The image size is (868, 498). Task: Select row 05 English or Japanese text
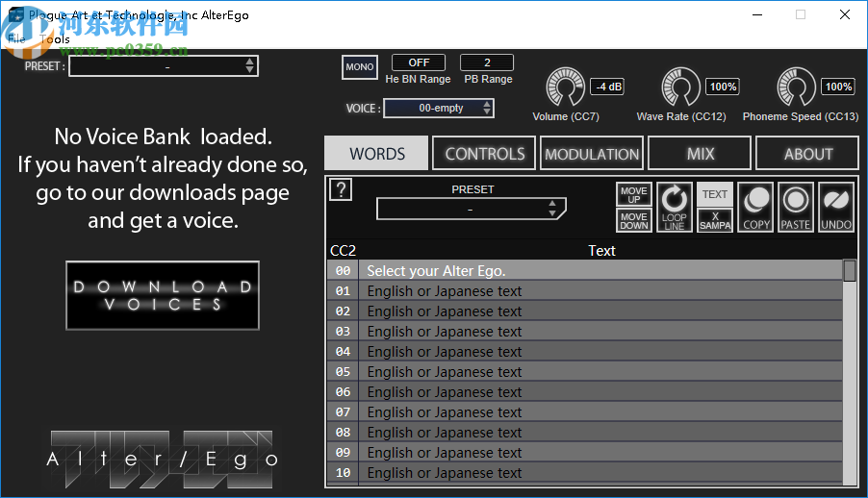tap(584, 371)
